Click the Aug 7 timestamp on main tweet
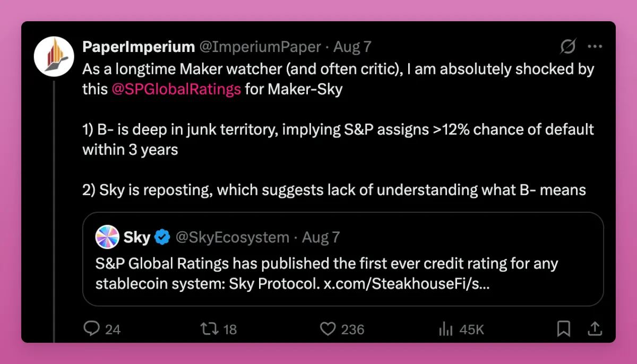 (x=352, y=47)
